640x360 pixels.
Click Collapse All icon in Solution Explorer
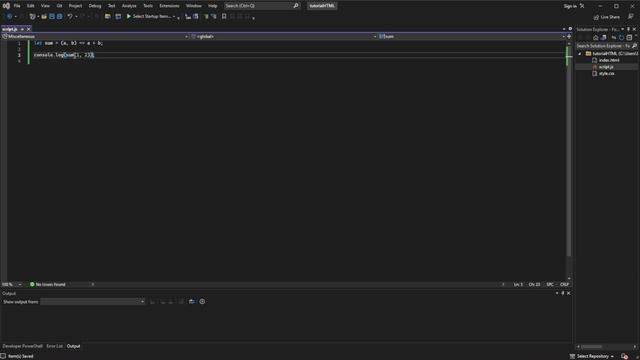click(x=629, y=38)
